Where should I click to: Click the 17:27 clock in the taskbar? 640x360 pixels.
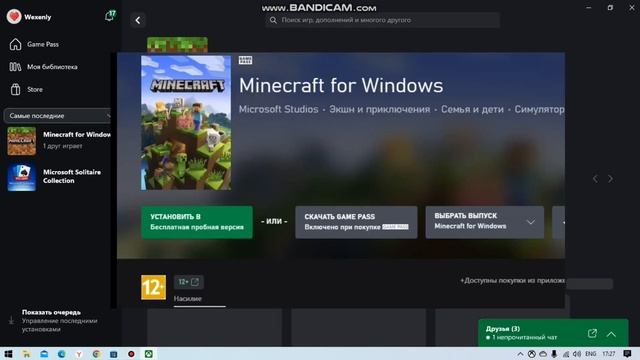609,354
